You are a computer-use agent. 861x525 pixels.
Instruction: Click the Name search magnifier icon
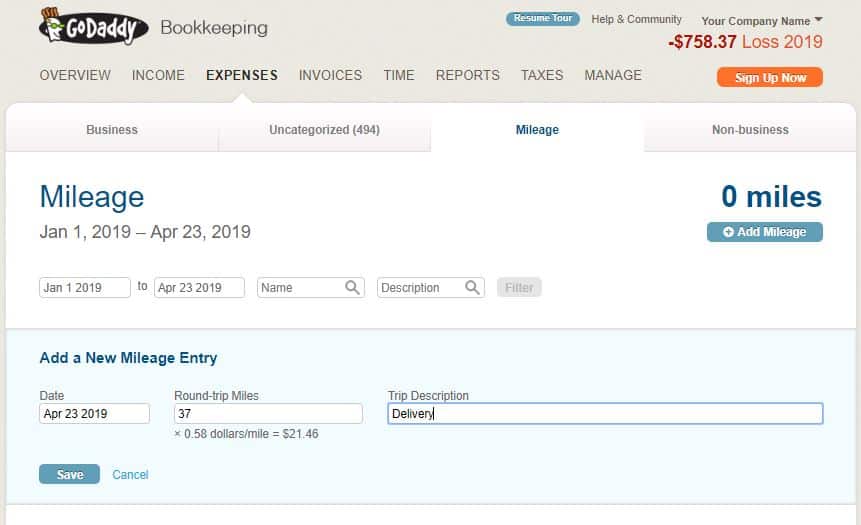coord(352,287)
